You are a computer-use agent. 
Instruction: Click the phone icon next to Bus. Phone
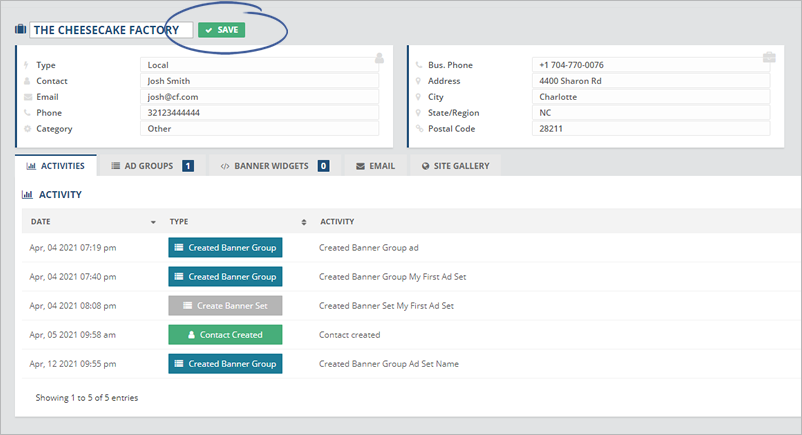coord(419,65)
